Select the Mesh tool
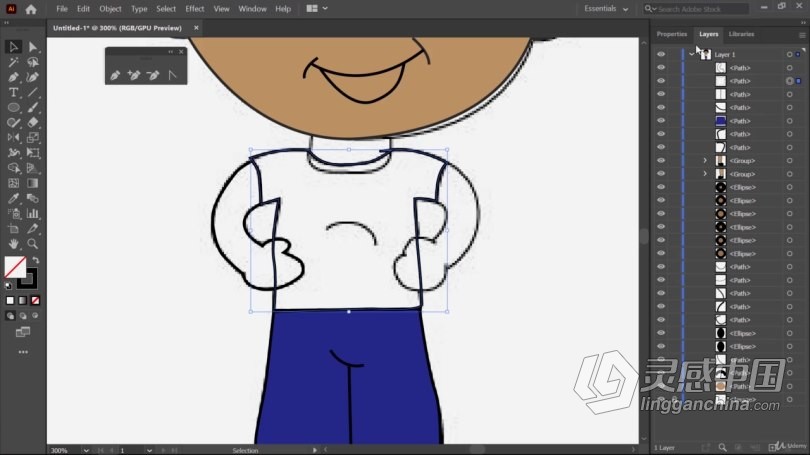The height and width of the screenshot is (455, 810). point(13,183)
